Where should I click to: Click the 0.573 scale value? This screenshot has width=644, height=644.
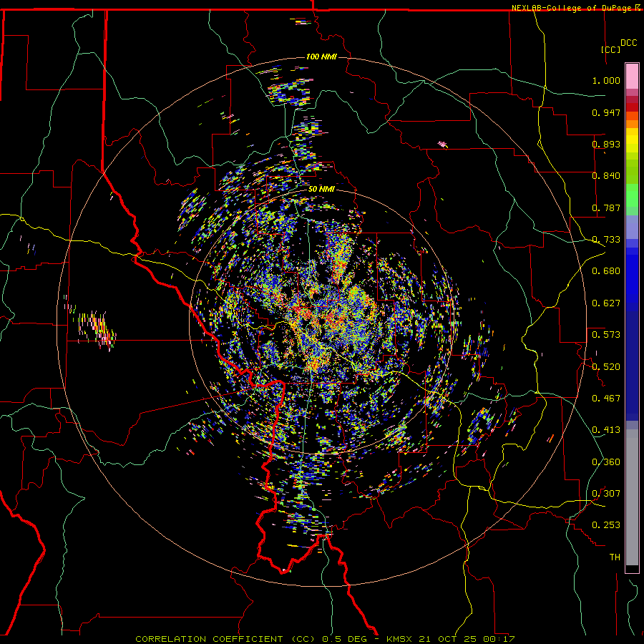click(606, 335)
